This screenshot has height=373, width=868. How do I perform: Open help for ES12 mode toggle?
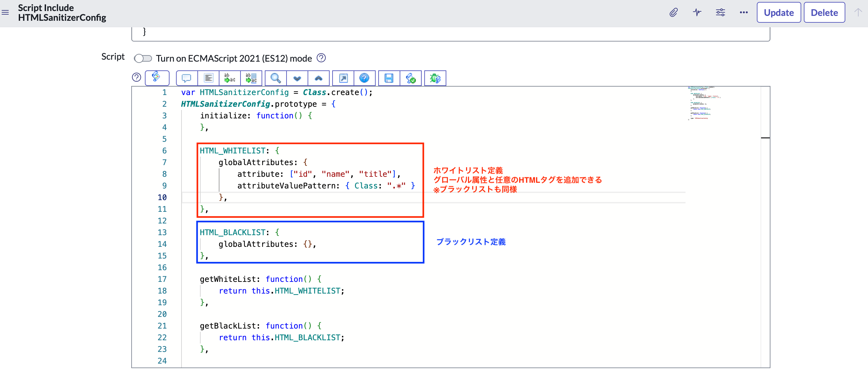[321, 58]
